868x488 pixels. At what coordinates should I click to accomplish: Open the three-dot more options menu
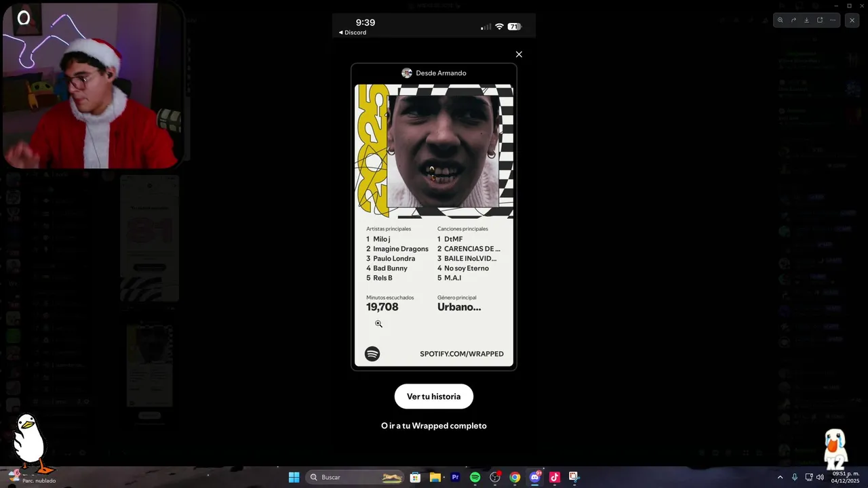[x=833, y=20]
